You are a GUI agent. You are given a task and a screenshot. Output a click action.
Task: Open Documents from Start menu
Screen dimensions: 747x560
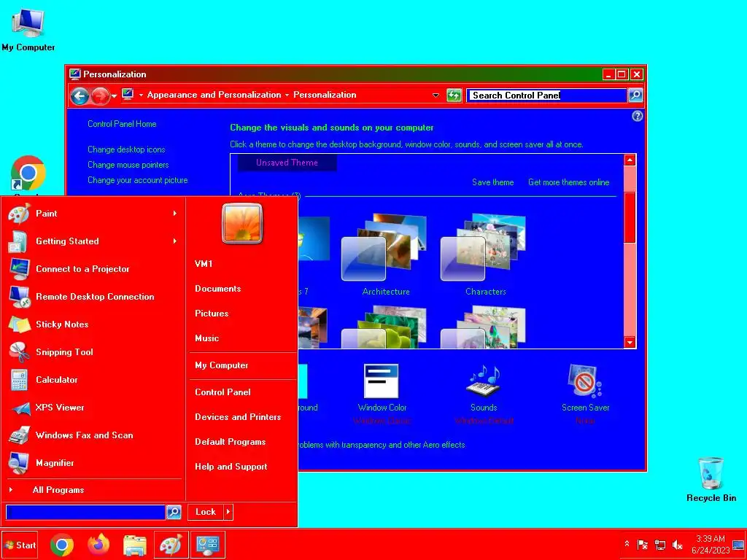(217, 289)
